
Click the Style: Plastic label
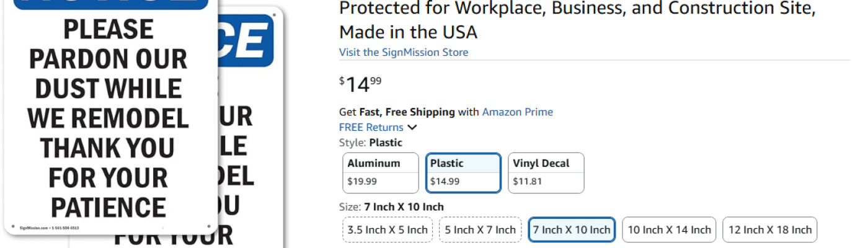click(x=371, y=143)
